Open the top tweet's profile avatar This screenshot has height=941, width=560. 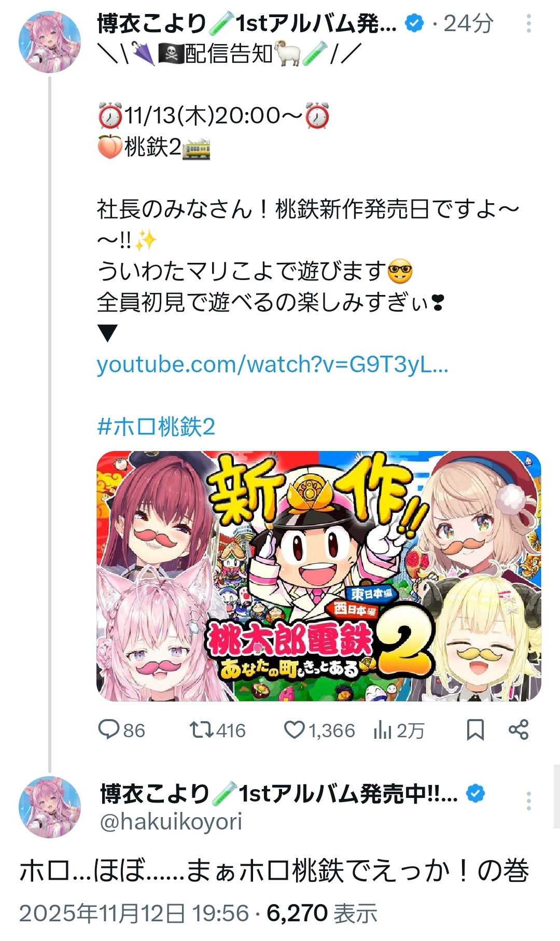coord(50,41)
